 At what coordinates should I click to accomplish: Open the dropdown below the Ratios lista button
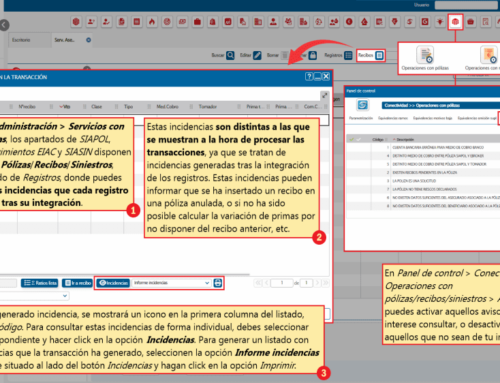point(34,296)
